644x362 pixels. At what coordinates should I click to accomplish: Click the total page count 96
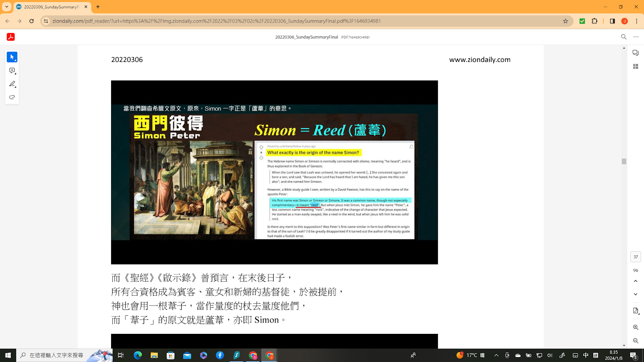[x=636, y=270]
